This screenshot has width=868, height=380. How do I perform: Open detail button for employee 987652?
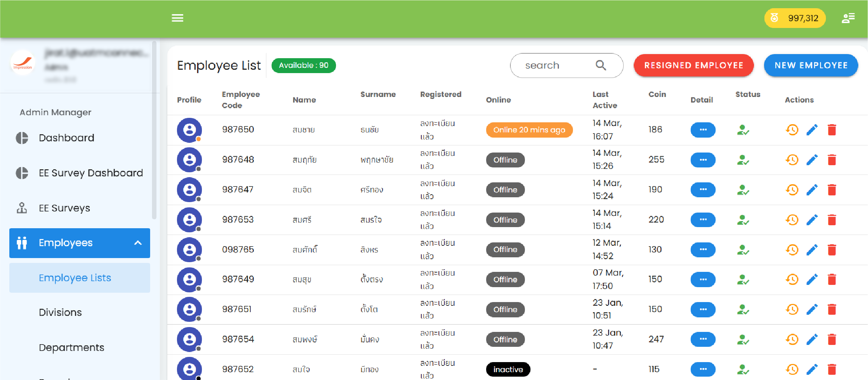click(x=703, y=369)
